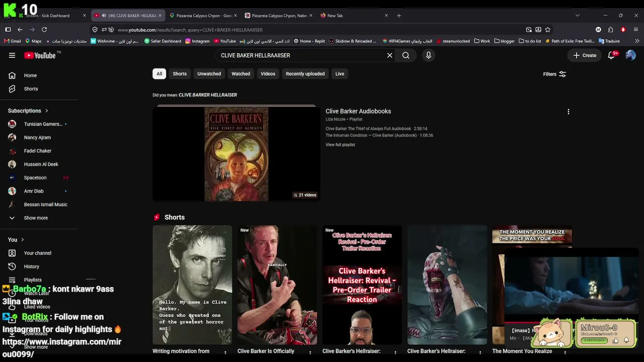644x362 pixels.
Task: Mute the playing YouTube tab audio icon
Action: [104, 16]
